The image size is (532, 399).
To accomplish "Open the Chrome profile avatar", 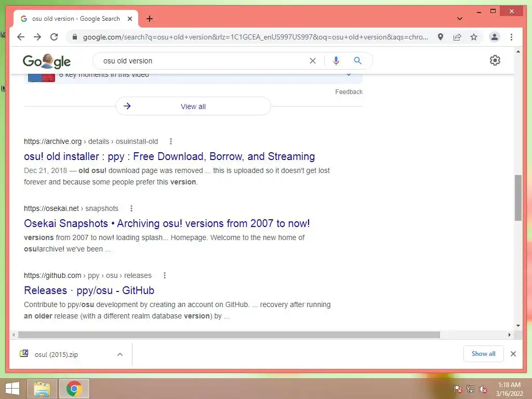I will [x=495, y=37].
